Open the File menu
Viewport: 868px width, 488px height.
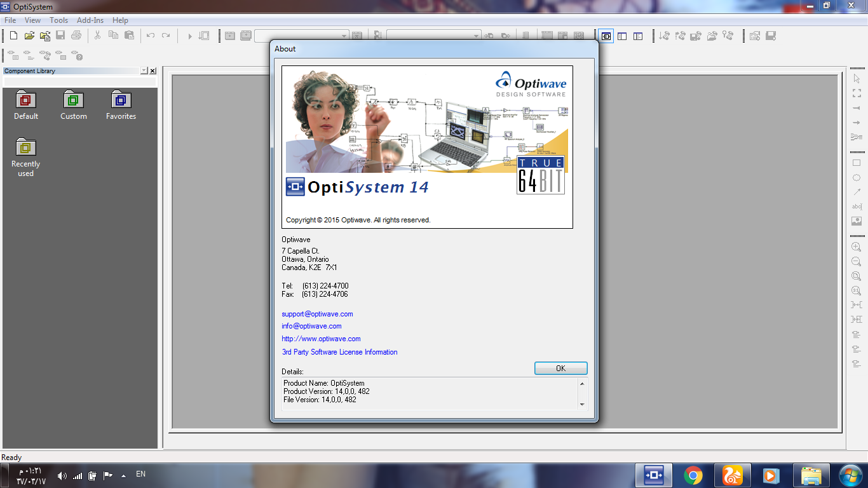click(x=10, y=20)
